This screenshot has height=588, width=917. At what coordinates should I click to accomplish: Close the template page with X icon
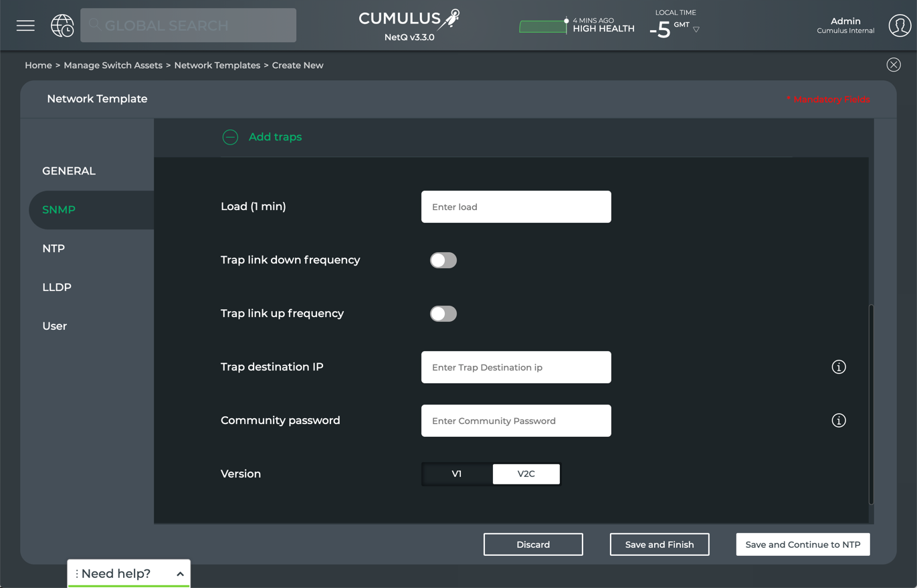click(894, 65)
